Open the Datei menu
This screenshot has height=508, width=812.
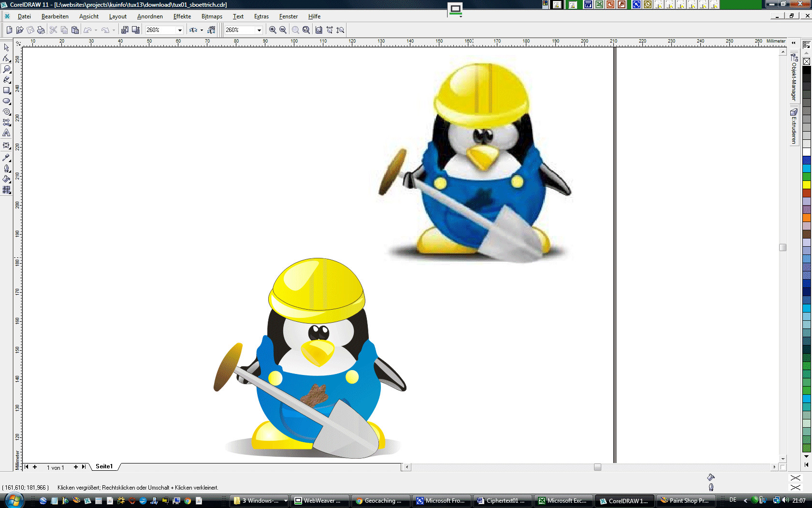click(24, 16)
